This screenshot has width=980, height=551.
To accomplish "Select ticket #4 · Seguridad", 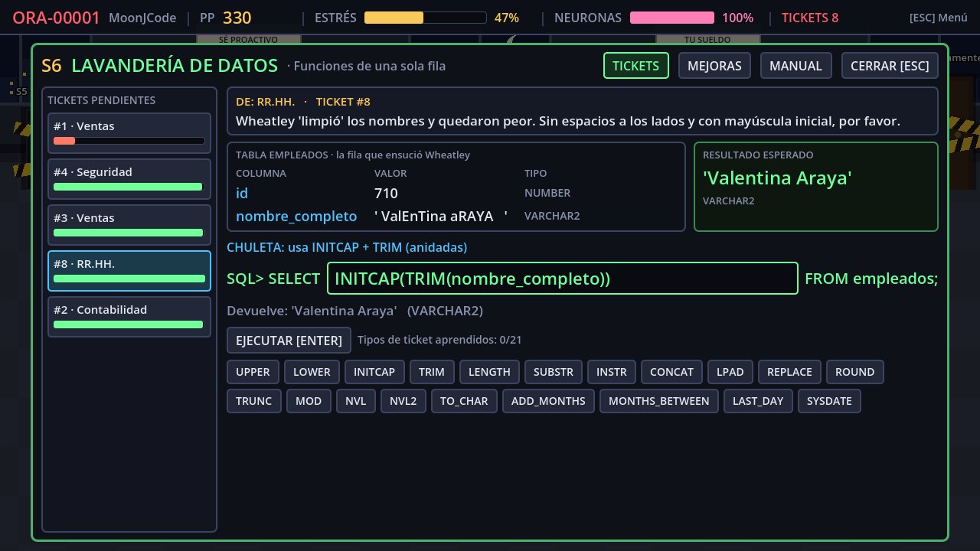I will (x=129, y=178).
